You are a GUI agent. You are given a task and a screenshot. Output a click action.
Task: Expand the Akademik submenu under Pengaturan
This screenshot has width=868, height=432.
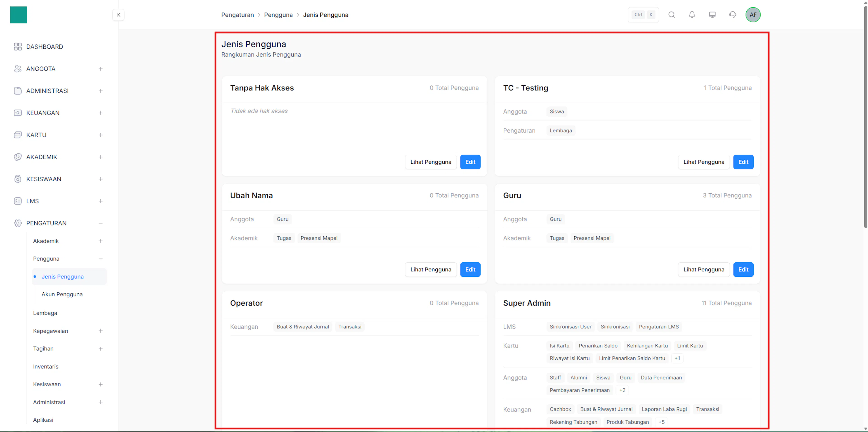pyautogui.click(x=100, y=241)
